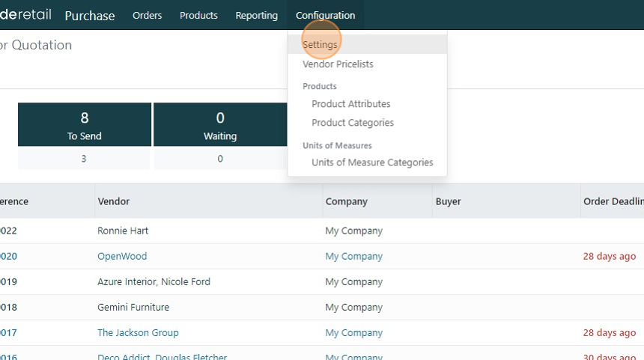Open the Ronnie Hart order row
Image resolution: width=644 pixels, height=360 pixels.
coord(123,231)
